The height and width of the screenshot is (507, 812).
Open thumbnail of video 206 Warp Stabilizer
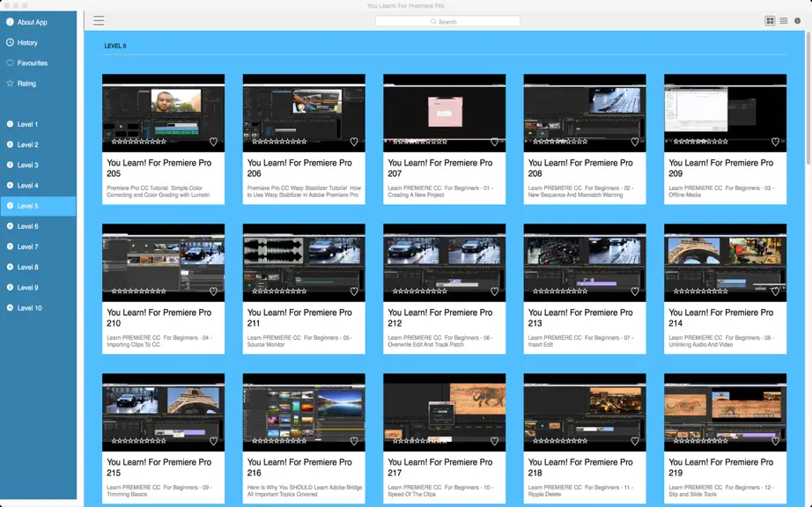pyautogui.click(x=304, y=113)
